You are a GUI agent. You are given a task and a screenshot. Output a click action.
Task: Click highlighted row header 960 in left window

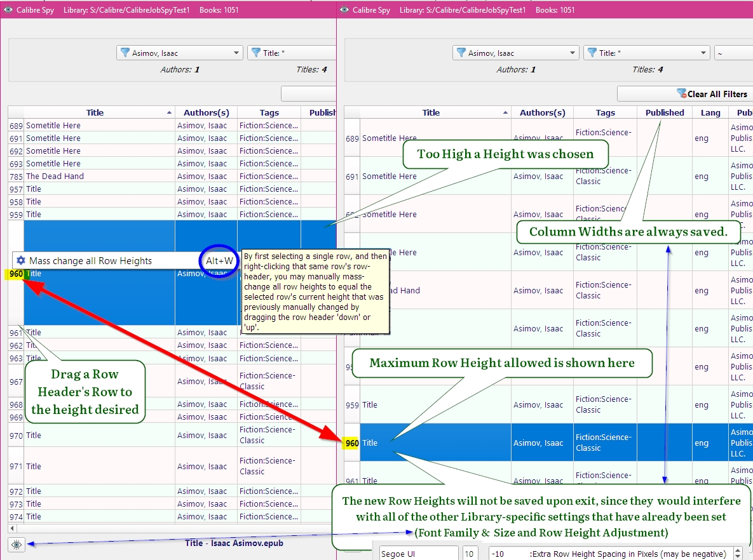(x=16, y=274)
